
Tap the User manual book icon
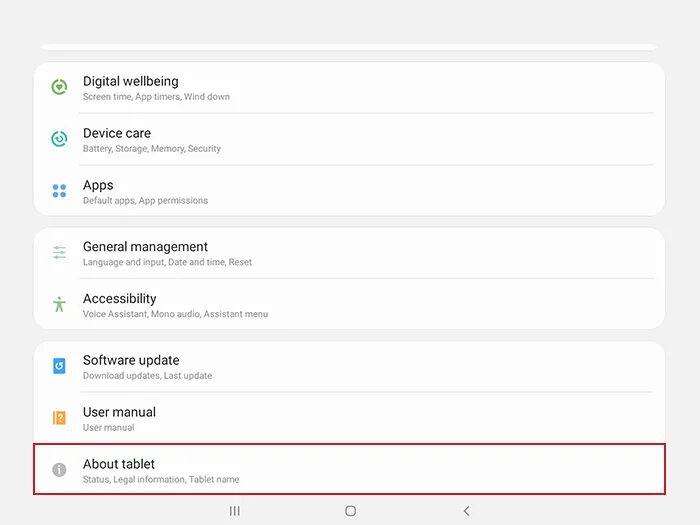tap(59, 418)
